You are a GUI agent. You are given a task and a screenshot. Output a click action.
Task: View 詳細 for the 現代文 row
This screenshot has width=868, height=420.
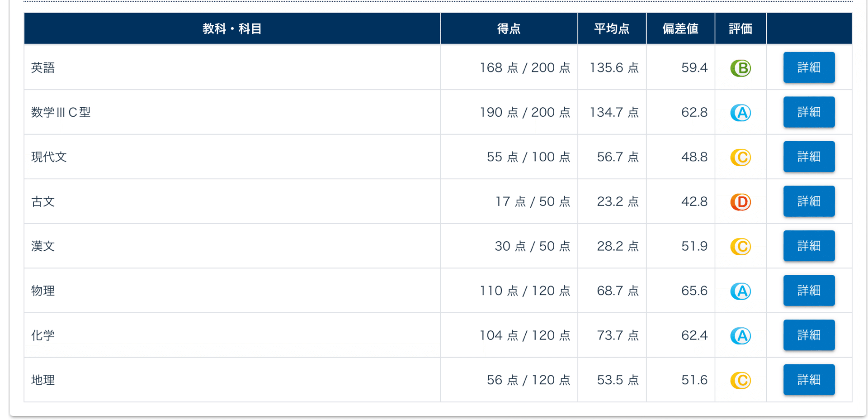[809, 157]
